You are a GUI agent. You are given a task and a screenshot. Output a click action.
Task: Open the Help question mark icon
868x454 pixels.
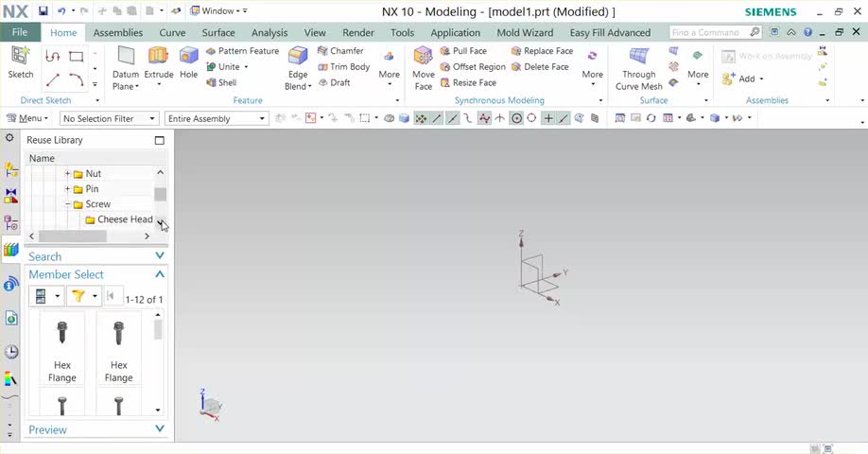pyautogui.click(x=807, y=32)
